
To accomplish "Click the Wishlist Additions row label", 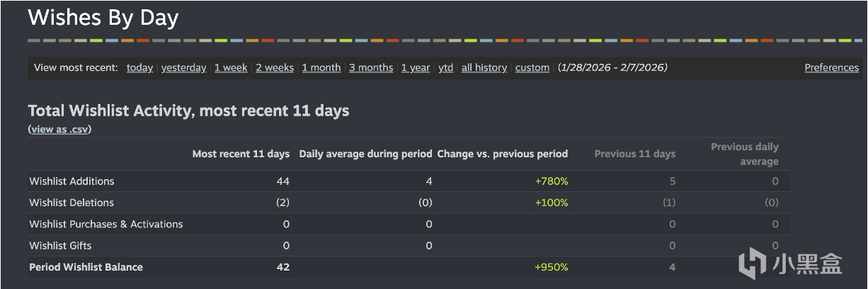I will click(72, 181).
